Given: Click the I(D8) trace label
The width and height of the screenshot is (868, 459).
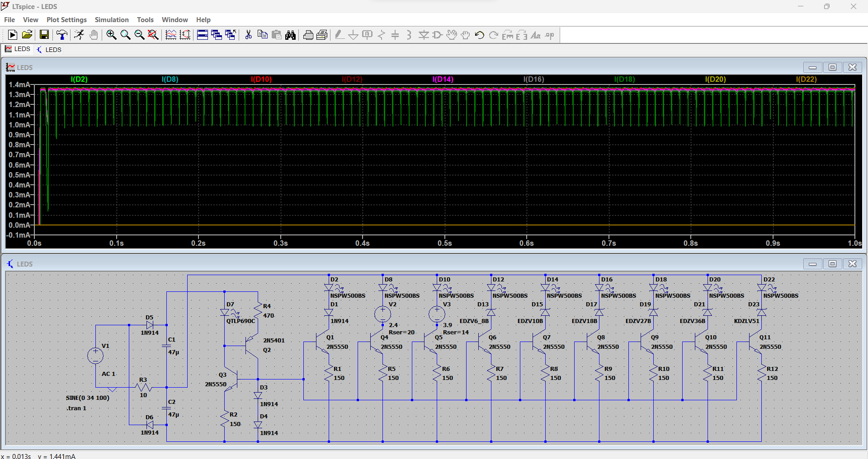Looking at the screenshot, I should [x=170, y=79].
